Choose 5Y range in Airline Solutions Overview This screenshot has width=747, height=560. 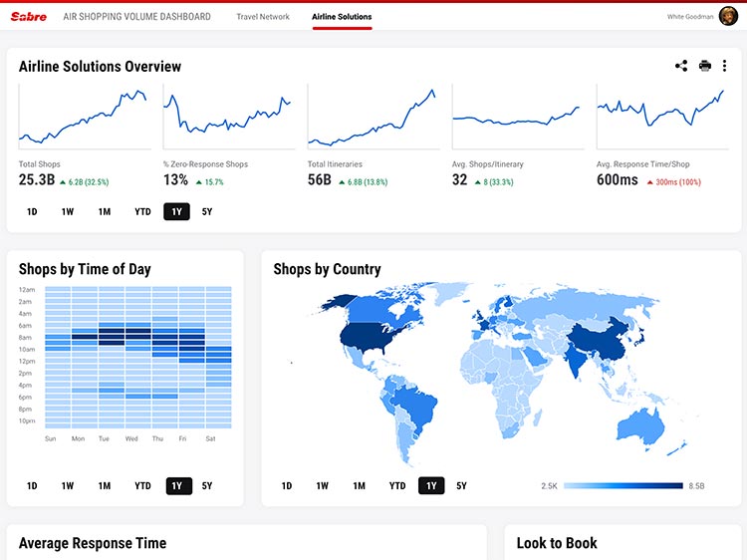coord(207,211)
